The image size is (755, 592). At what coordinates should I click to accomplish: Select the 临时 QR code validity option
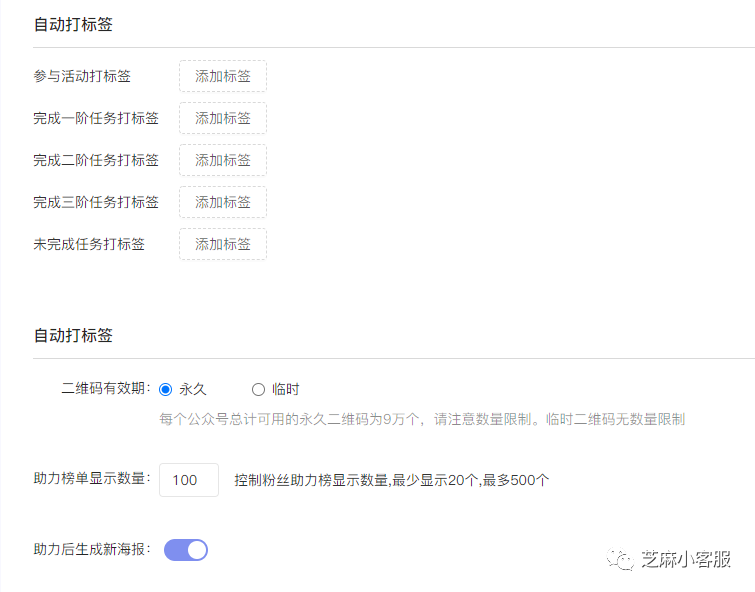(x=258, y=389)
